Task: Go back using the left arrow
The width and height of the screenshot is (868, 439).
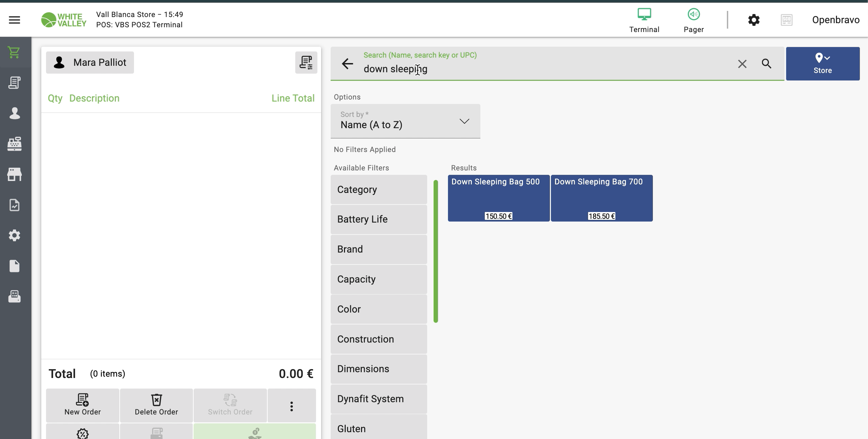Action: (347, 64)
